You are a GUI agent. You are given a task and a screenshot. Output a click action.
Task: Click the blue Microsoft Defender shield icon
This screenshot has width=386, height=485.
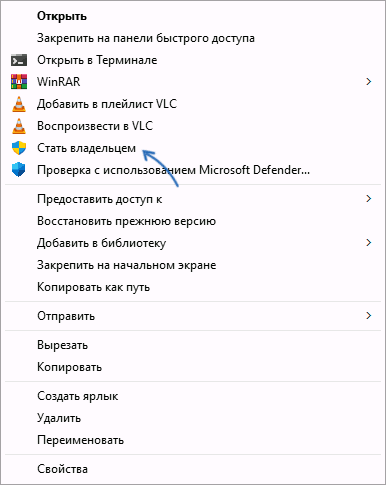point(19,170)
